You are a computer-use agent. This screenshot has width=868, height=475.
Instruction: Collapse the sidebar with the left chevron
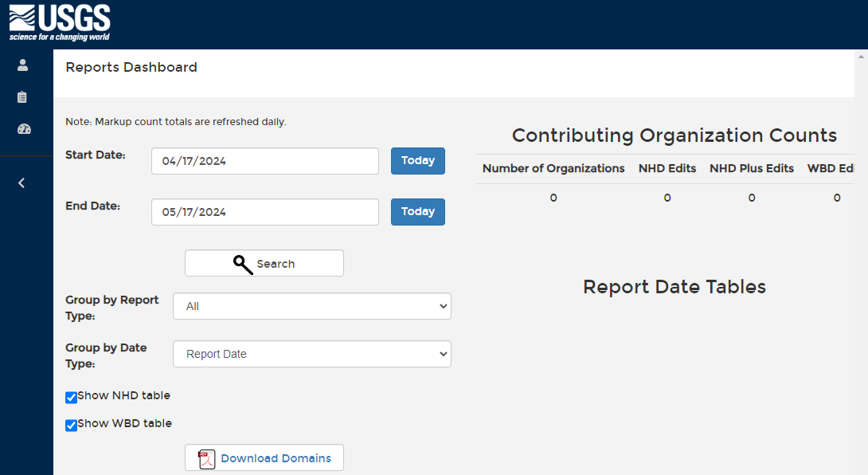(x=22, y=183)
